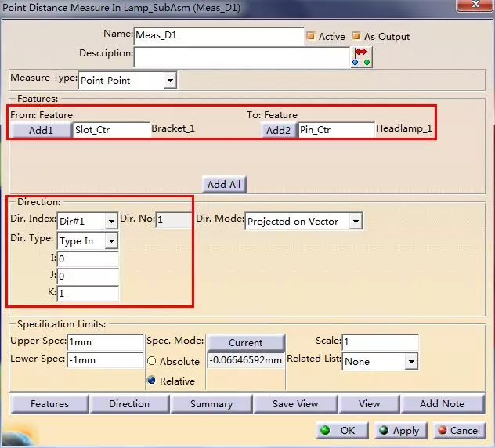Toggle the Active checkbox
This screenshot has height=448, width=495.
pyautogui.click(x=311, y=36)
